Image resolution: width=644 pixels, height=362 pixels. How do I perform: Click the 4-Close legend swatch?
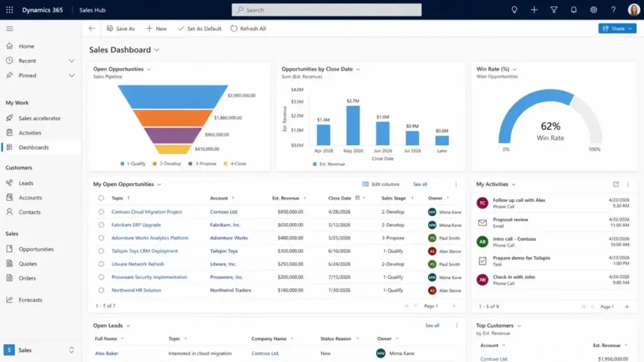(x=226, y=164)
